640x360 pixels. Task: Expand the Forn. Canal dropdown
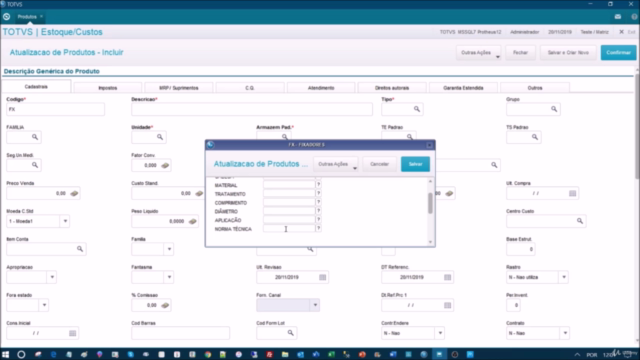tap(315, 305)
